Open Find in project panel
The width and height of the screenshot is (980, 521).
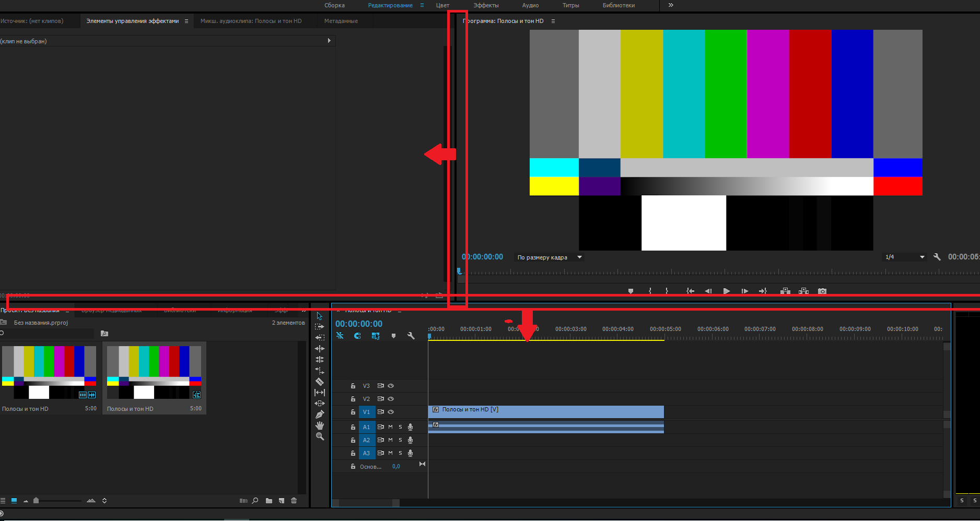tap(255, 501)
